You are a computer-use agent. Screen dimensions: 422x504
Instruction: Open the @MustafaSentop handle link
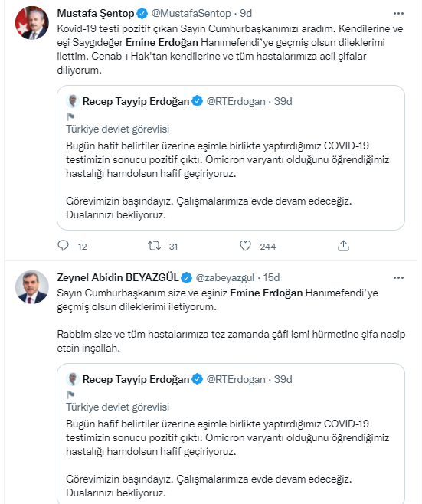pos(191,14)
